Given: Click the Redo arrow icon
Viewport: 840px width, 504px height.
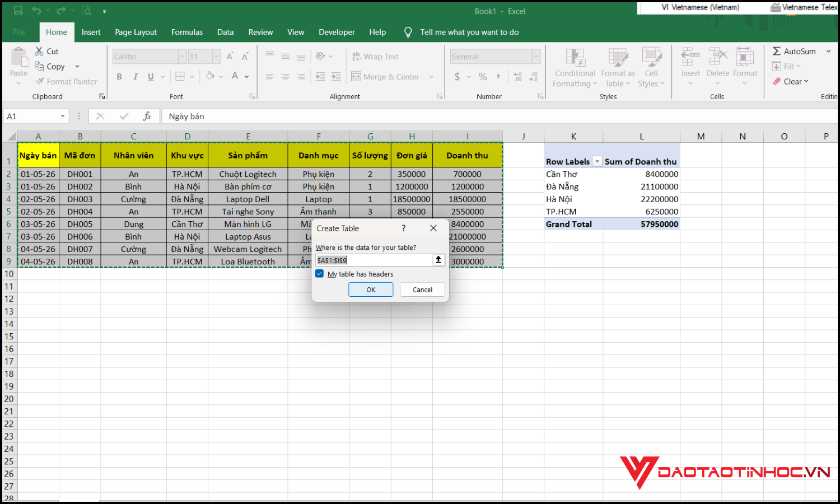Looking at the screenshot, I should pyautogui.click(x=61, y=11).
